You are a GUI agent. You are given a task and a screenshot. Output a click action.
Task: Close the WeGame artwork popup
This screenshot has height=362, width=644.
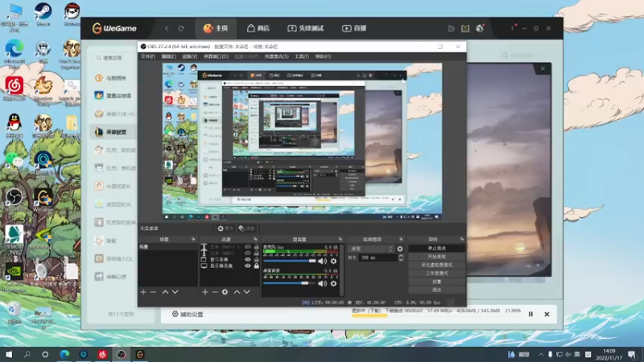pos(543,68)
